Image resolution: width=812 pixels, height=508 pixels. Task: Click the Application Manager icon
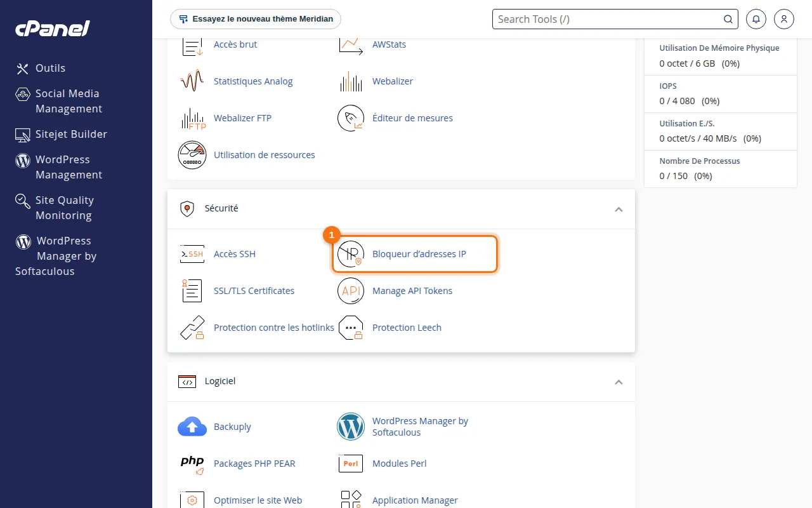coord(351,499)
